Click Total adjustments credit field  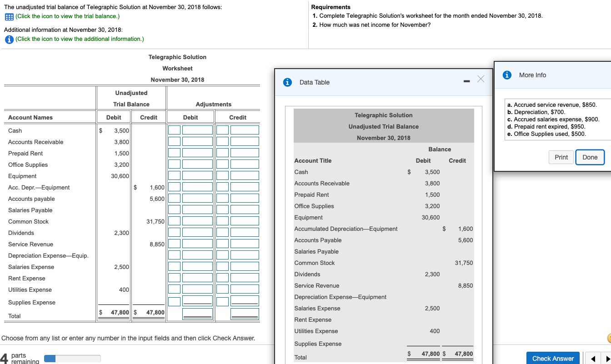pos(245,314)
